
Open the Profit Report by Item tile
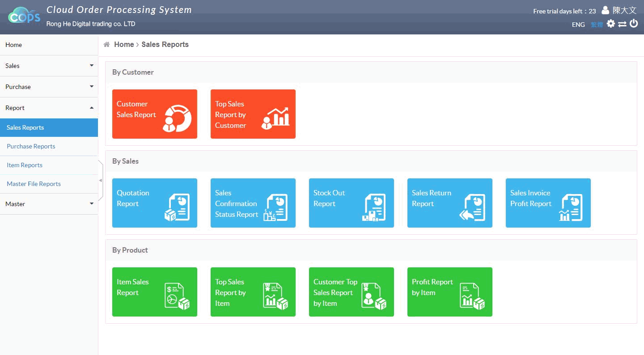tap(449, 292)
